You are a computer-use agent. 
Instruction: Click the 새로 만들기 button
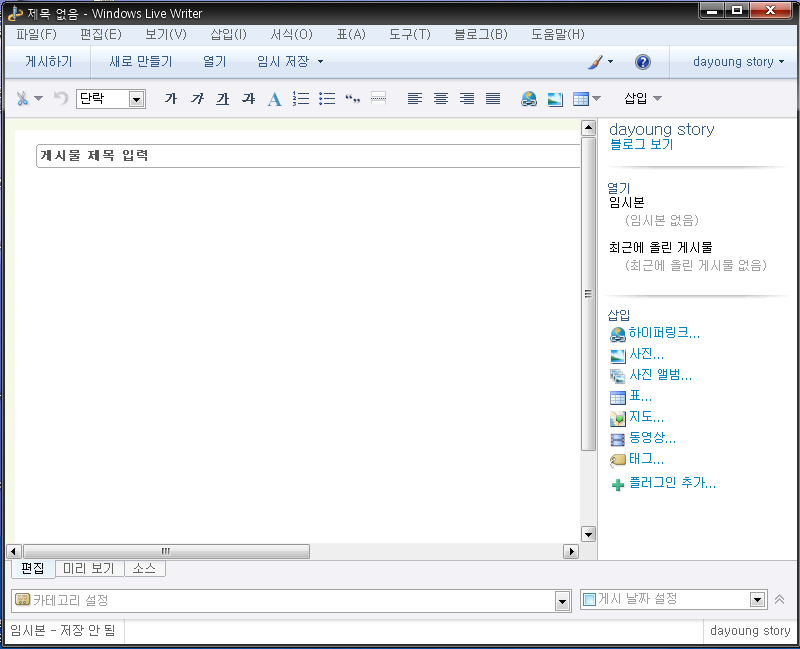pos(141,62)
